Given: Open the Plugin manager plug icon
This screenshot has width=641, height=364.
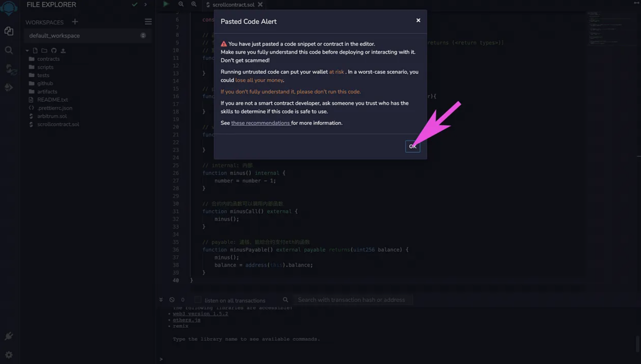Looking at the screenshot, I should tap(9, 336).
